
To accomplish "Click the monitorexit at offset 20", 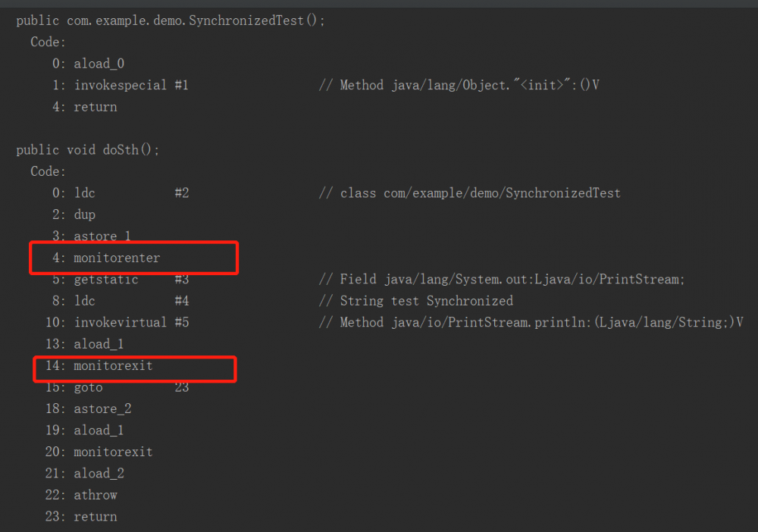I will (x=113, y=452).
